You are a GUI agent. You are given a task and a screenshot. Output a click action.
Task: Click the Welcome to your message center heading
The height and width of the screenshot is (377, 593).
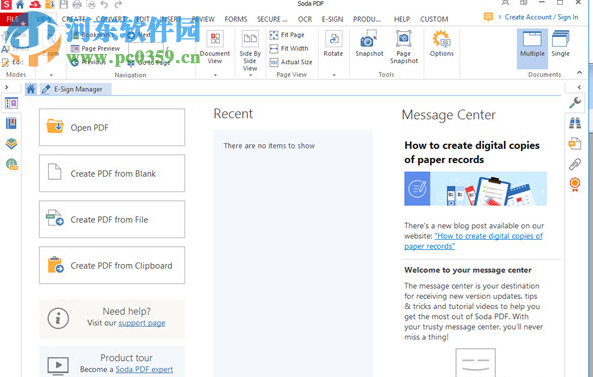point(468,270)
